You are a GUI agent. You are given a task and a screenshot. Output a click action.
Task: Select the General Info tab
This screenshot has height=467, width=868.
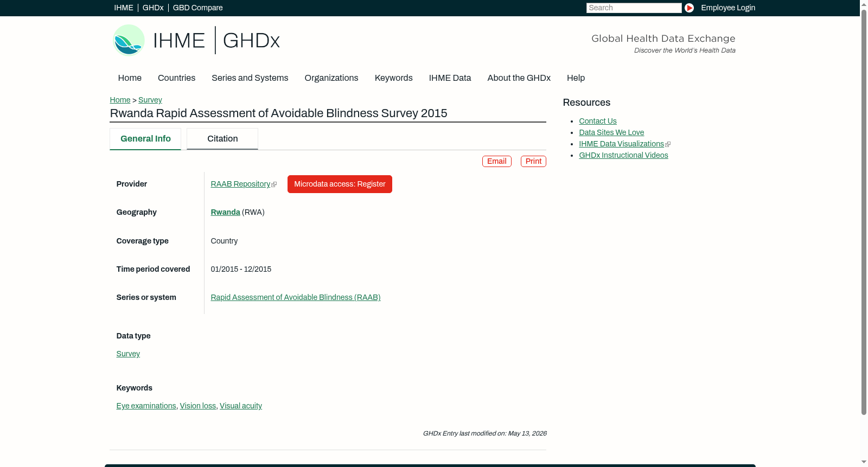pyautogui.click(x=145, y=139)
